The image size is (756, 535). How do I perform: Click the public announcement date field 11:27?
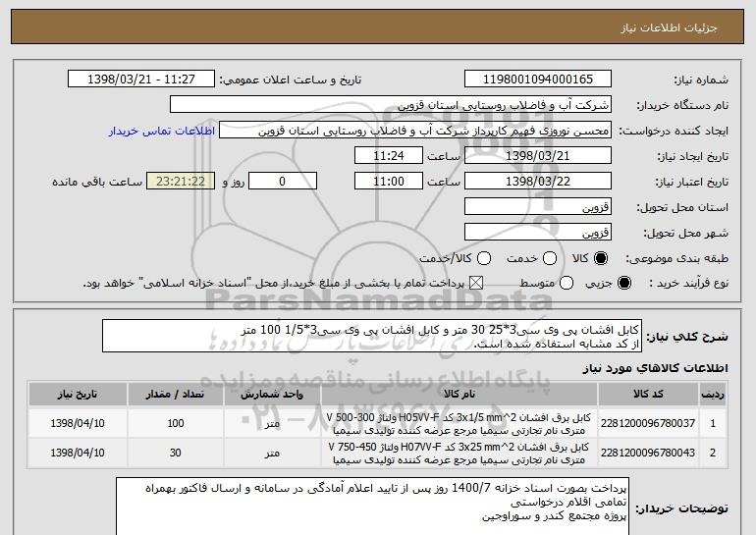[x=141, y=80]
